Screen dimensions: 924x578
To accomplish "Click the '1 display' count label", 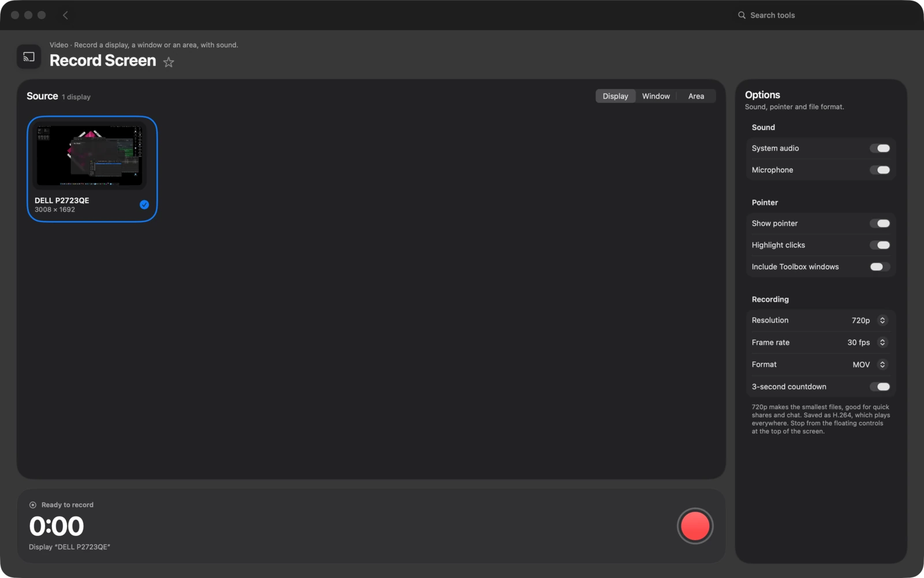I will 76,97.
